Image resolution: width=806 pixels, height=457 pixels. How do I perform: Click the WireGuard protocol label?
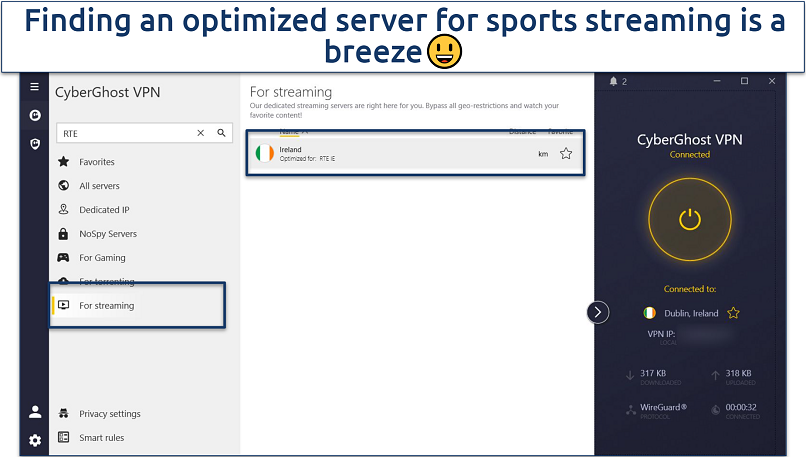663,407
